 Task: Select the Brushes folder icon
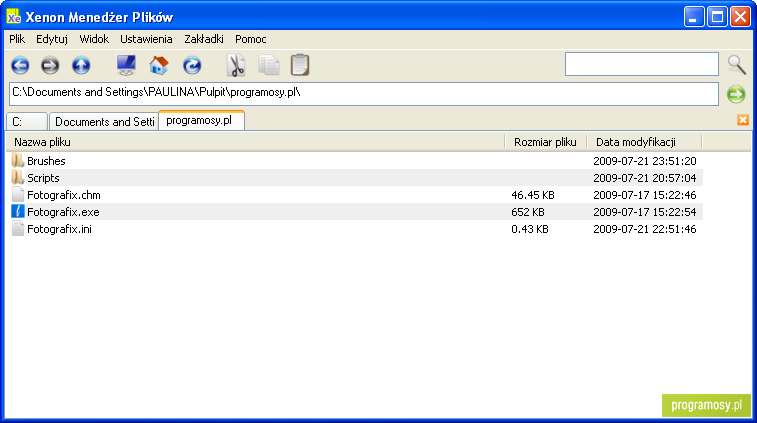coord(18,160)
